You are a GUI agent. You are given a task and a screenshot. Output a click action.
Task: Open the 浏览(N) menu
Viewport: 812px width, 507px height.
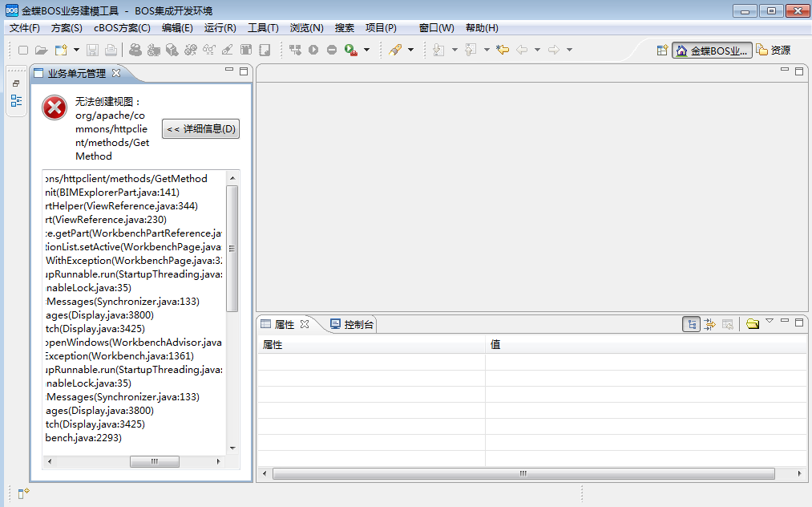tap(306, 28)
